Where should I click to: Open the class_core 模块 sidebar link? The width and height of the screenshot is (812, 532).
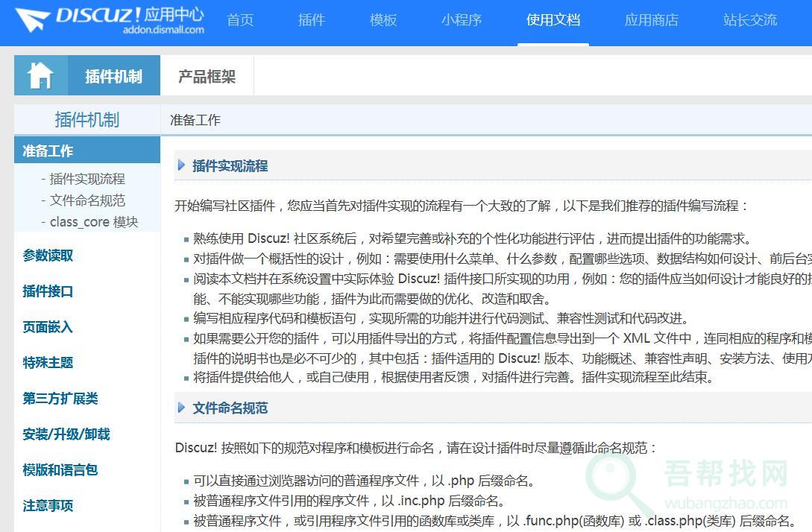(x=93, y=222)
